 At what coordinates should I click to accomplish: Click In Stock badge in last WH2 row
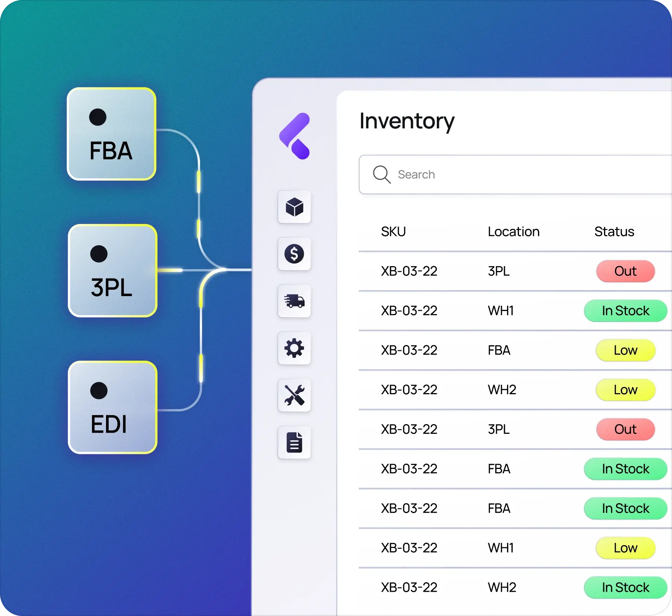coord(625,588)
